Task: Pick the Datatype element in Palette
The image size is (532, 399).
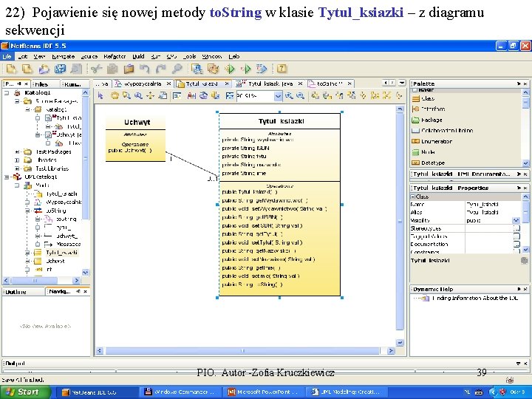Action: click(x=428, y=163)
